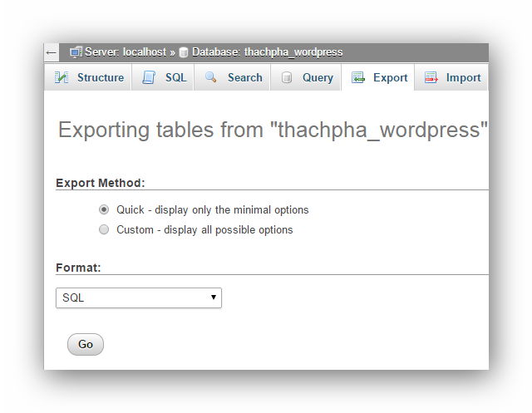The image size is (532, 413).
Task: Click the 'Custom - display all possible options' label
Action: pyautogui.click(x=204, y=229)
